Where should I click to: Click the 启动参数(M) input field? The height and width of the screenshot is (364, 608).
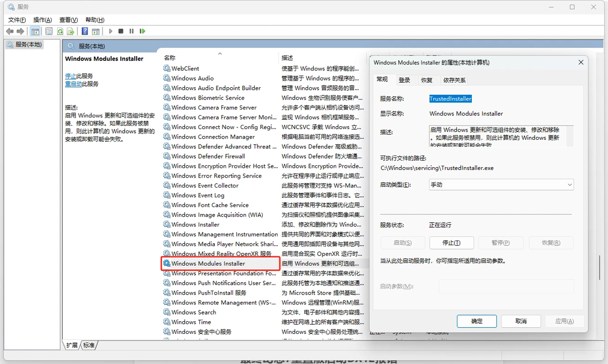point(506,287)
